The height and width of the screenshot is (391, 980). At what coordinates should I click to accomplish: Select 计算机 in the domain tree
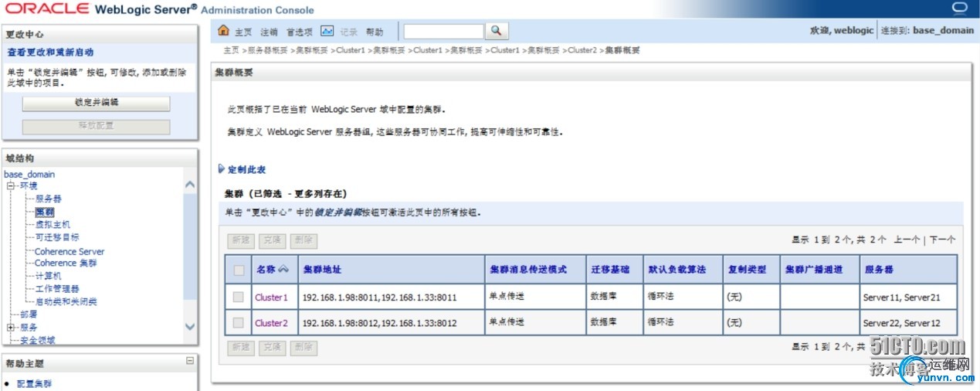(48, 276)
